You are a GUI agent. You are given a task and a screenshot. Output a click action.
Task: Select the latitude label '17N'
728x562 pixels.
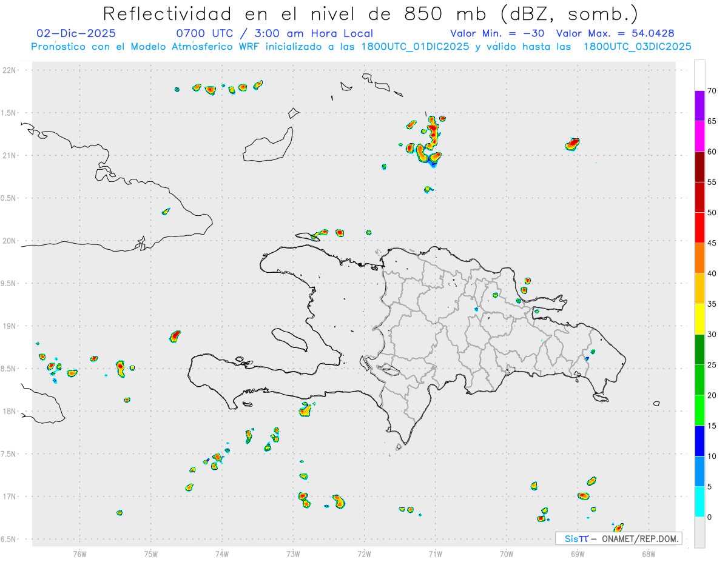pyautogui.click(x=10, y=497)
